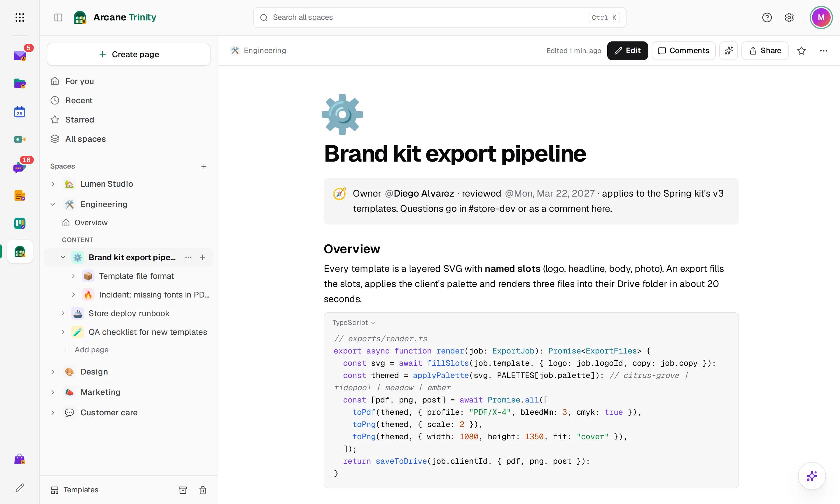Viewport: 840px width, 504px height.
Task: Expand Store deploy runbook page
Action: [63, 313]
